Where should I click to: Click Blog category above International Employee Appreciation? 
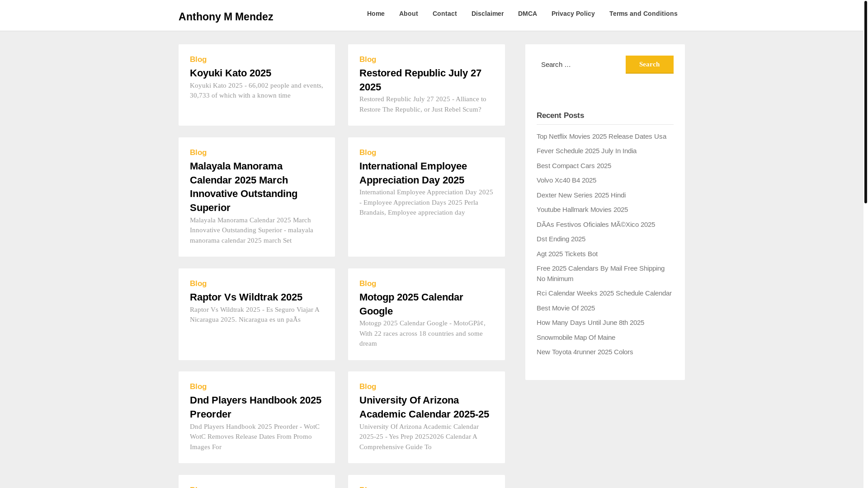pos(368,153)
